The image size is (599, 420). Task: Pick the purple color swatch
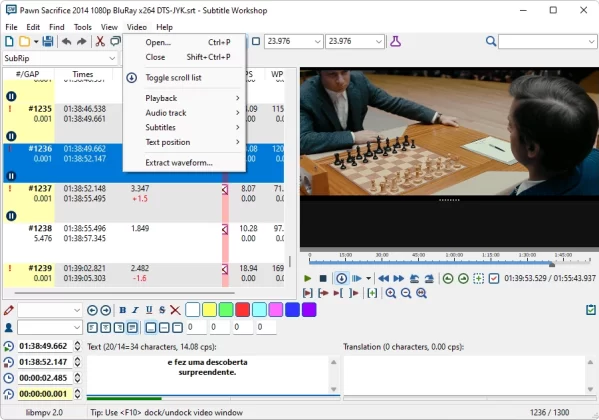(309, 310)
